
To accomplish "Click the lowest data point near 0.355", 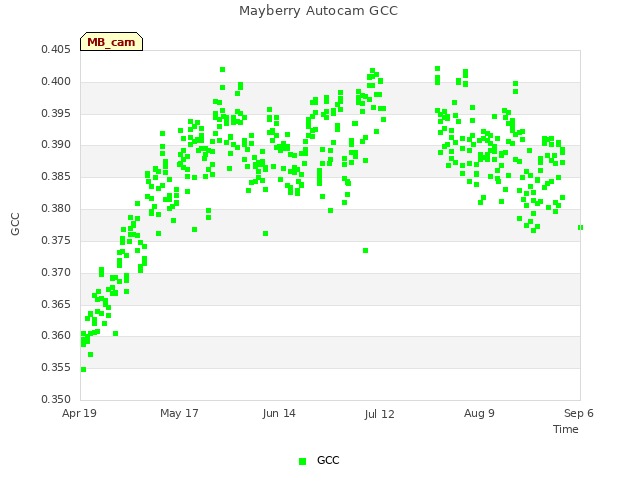I will (x=84, y=370).
